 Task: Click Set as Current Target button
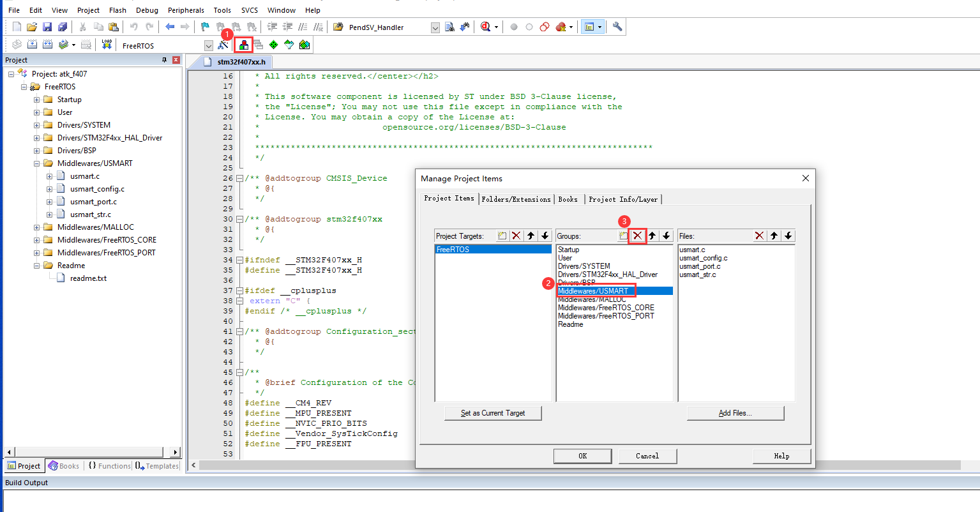point(493,412)
